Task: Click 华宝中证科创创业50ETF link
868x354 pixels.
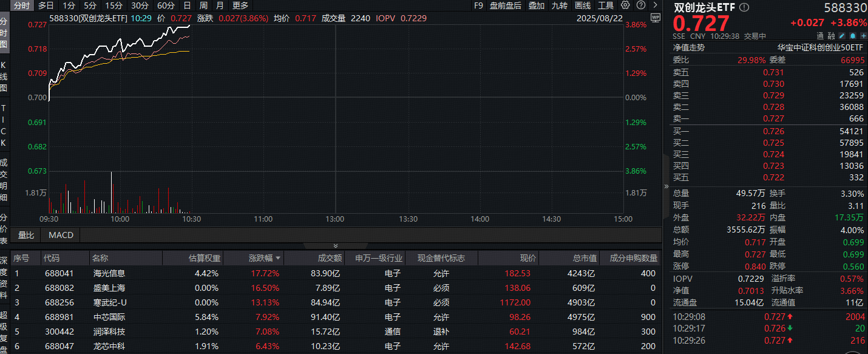Action: click(820, 47)
